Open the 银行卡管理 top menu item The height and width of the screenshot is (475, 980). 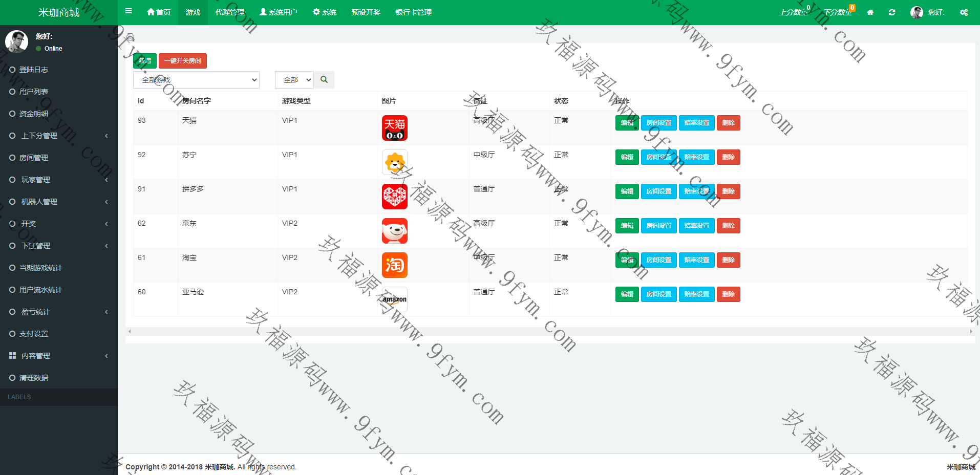coord(413,12)
